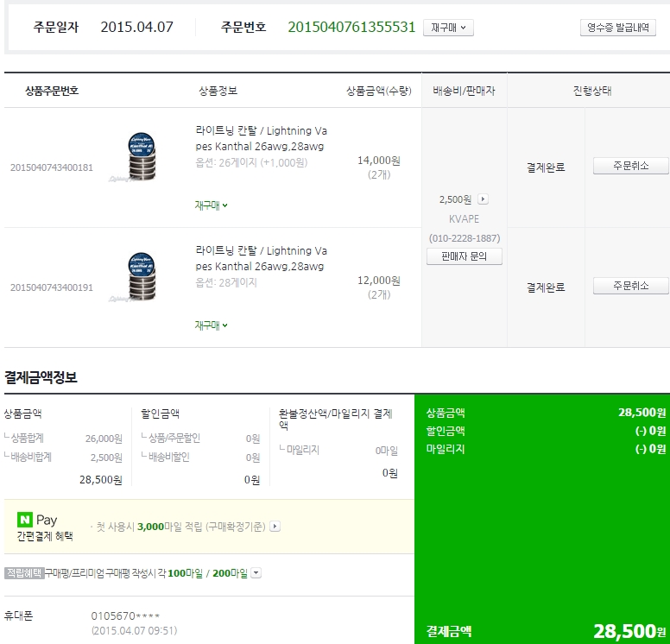This screenshot has width=670, height=644.
Task: Click seller name KVAPE
Action: (464, 219)
